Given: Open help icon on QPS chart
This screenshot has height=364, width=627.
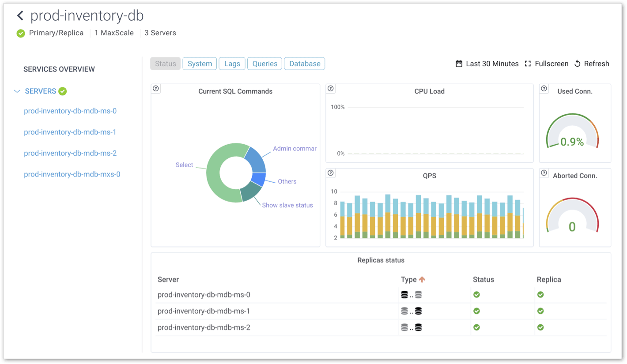Looking at the screenshot, I should tap(330, 173).
